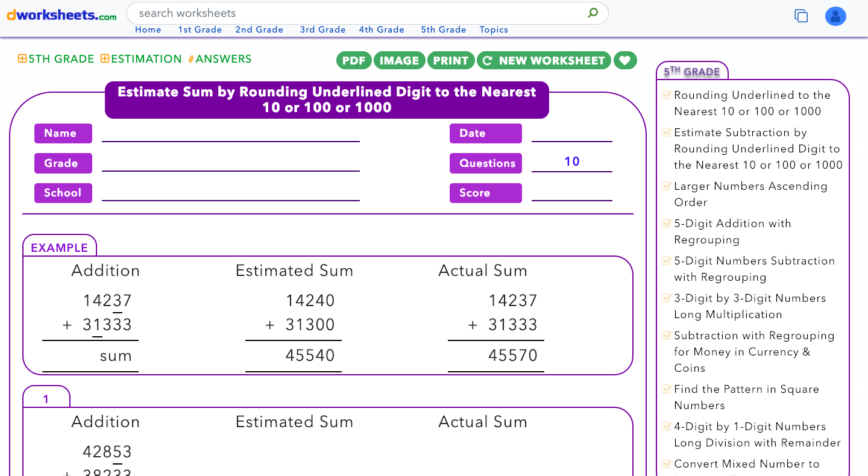Toggle checkbox beside 5-Digit Addition with Regrouping
Screen dimensions: 868x476
[x=667, y=222]
